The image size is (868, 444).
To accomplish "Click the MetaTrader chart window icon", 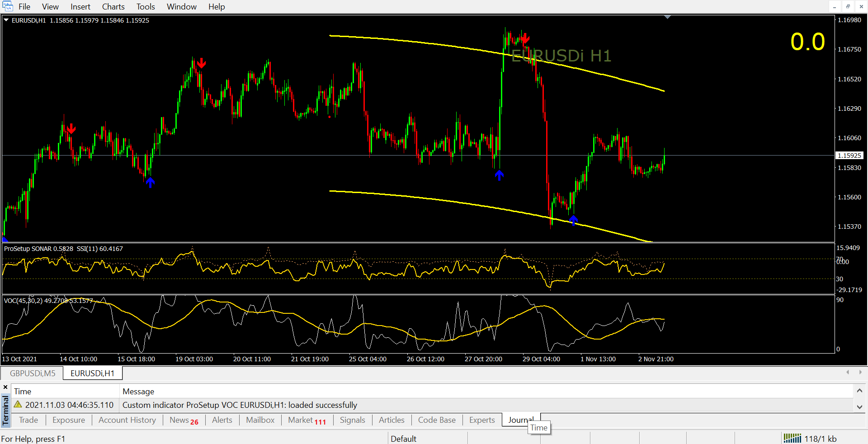I will point(8,6).
